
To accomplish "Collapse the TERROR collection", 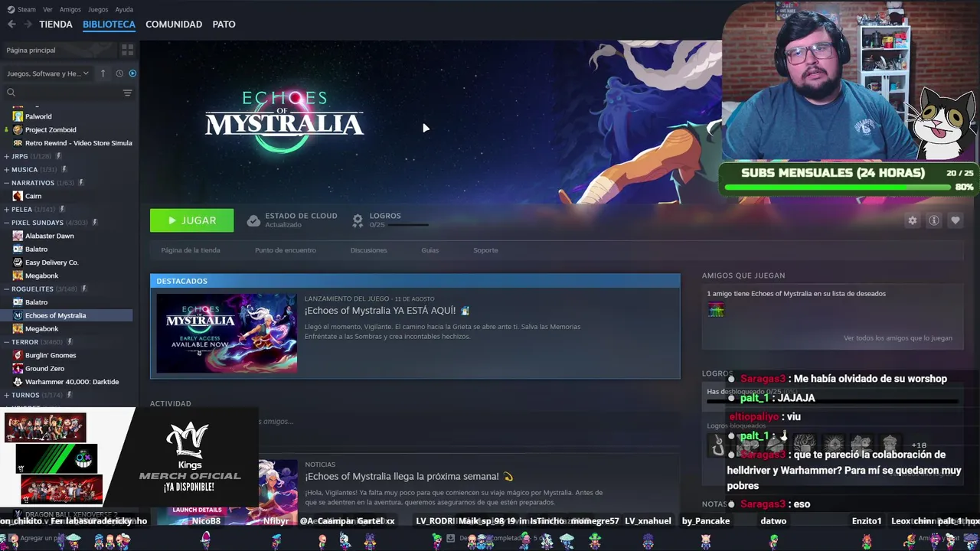I will pyautogui.click(x=6, y=342).
